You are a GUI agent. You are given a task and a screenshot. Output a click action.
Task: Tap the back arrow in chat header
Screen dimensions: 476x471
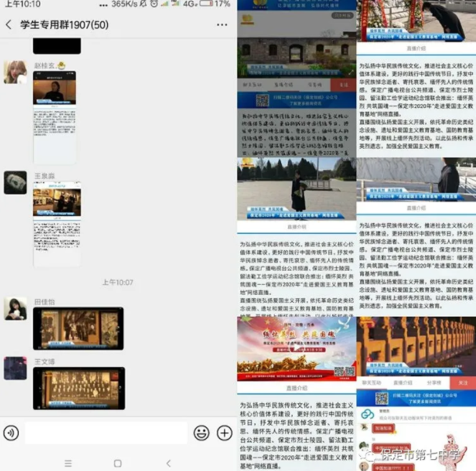(9, 24)
